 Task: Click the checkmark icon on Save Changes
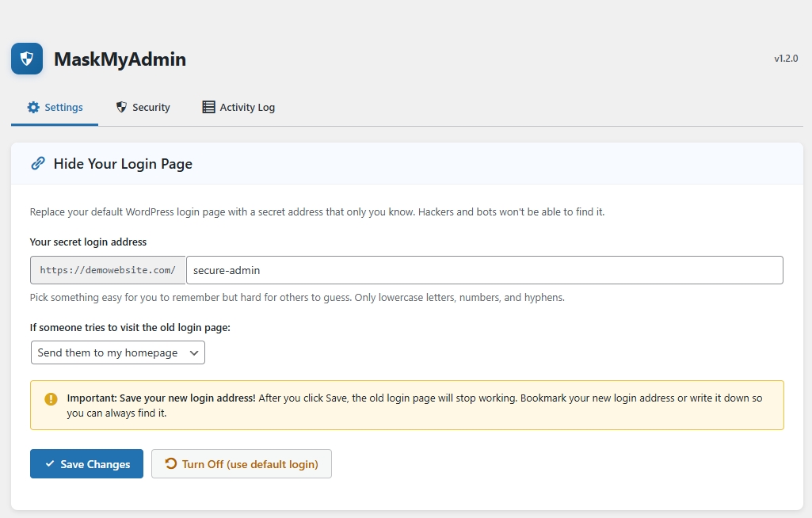click(50, 464)
